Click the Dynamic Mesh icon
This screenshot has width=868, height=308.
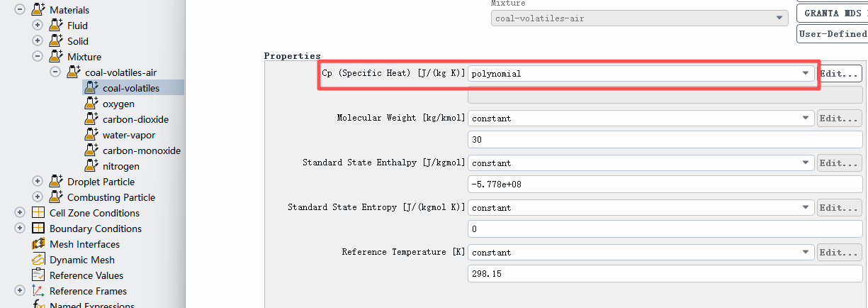(x=38, y=260)
